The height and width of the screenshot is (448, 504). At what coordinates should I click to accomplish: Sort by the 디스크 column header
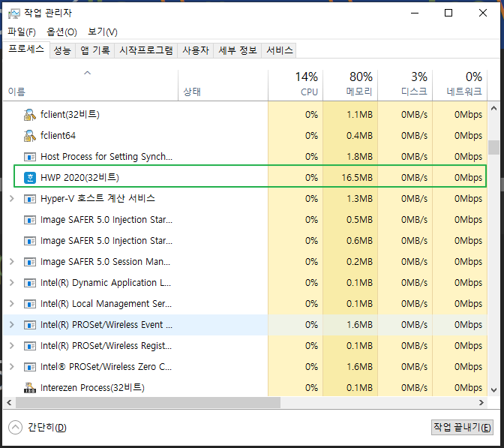[405, 86]
